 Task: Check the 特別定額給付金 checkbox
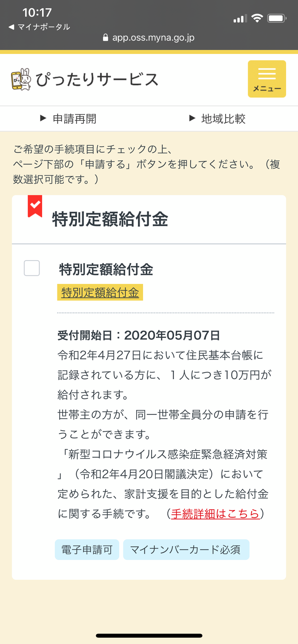pyautogui.click(x=32, y=268)
